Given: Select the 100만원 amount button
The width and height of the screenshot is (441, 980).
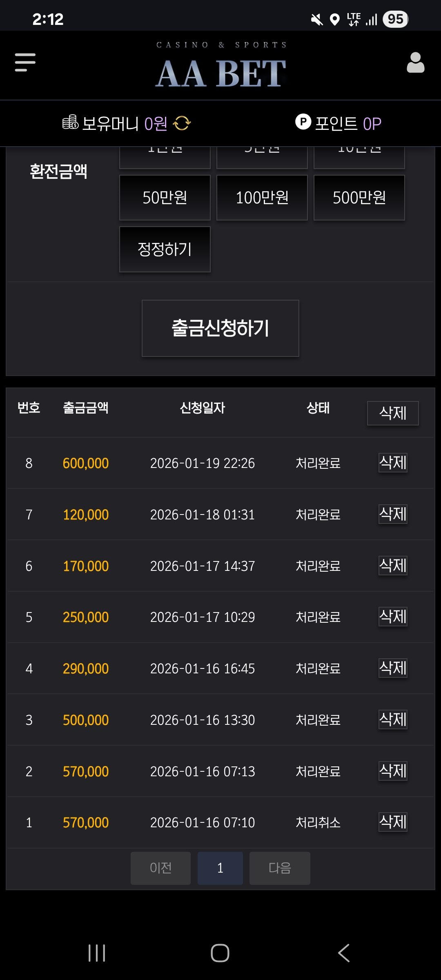Looking at the screenshot, I should coord(262,198).
